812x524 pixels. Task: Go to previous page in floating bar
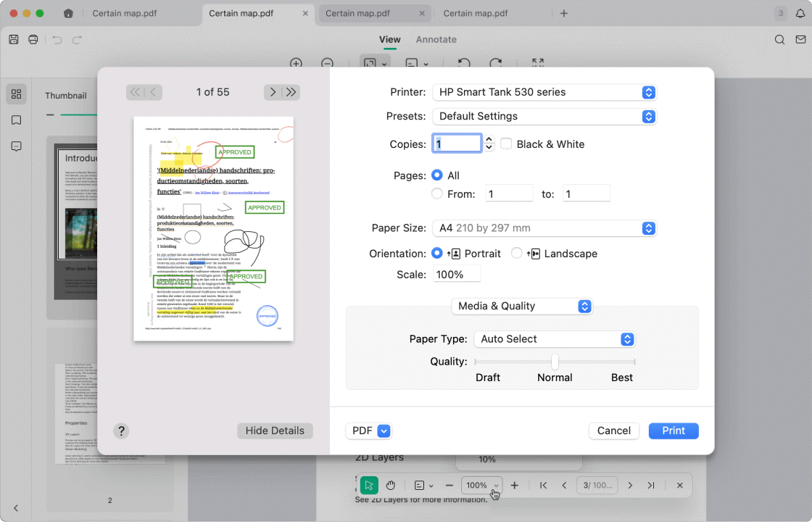click(x=565, y=485)
